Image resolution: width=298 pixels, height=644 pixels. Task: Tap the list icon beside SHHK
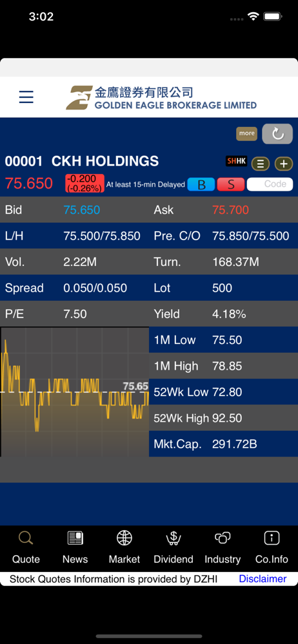tap(261, 164)
